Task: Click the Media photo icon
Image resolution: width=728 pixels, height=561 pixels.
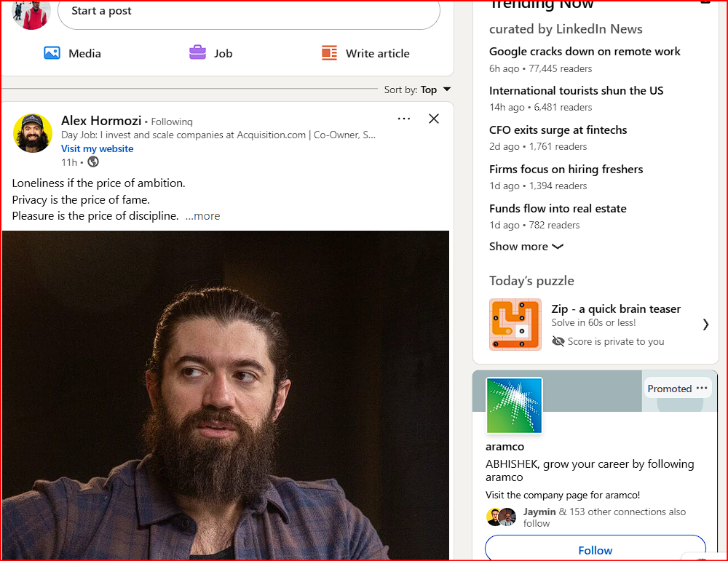Action: [x=52, y=53]
